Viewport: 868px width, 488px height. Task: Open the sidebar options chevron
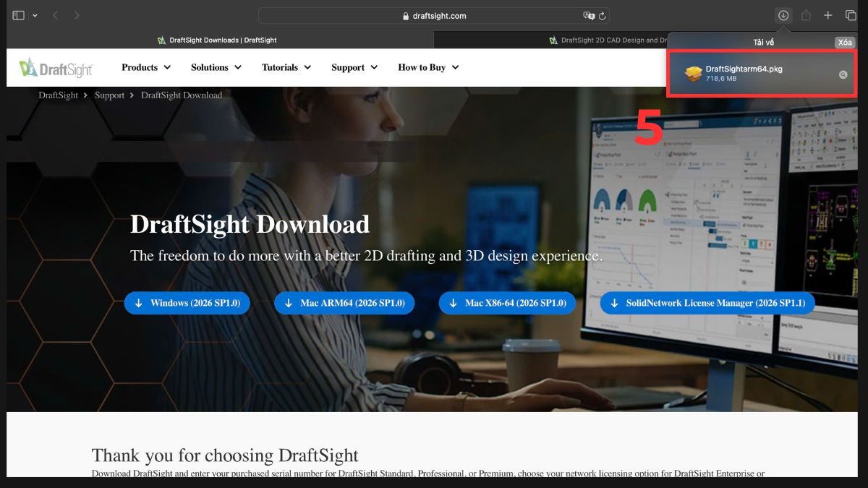click(x=35, y=15)
